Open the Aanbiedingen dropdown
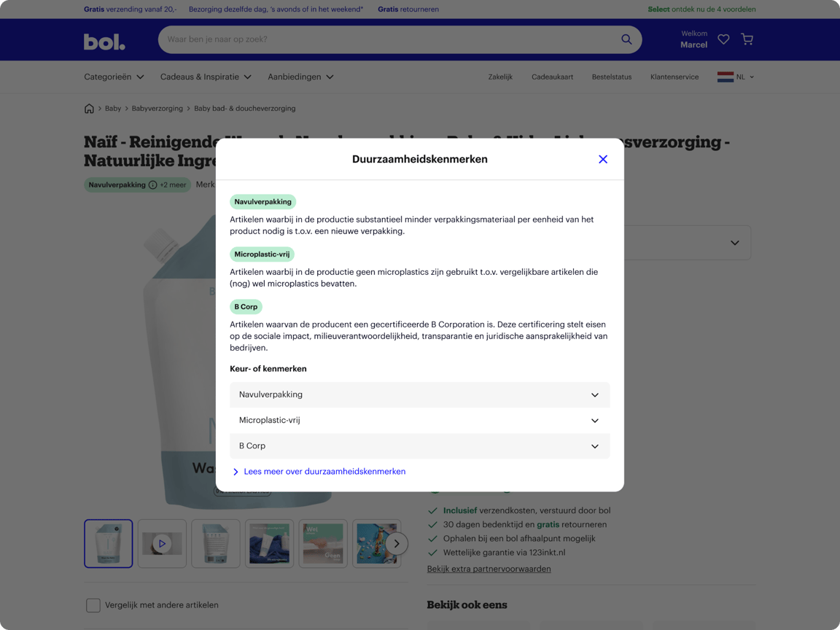The height and width of the screenshot is (630, 840). 300,77
